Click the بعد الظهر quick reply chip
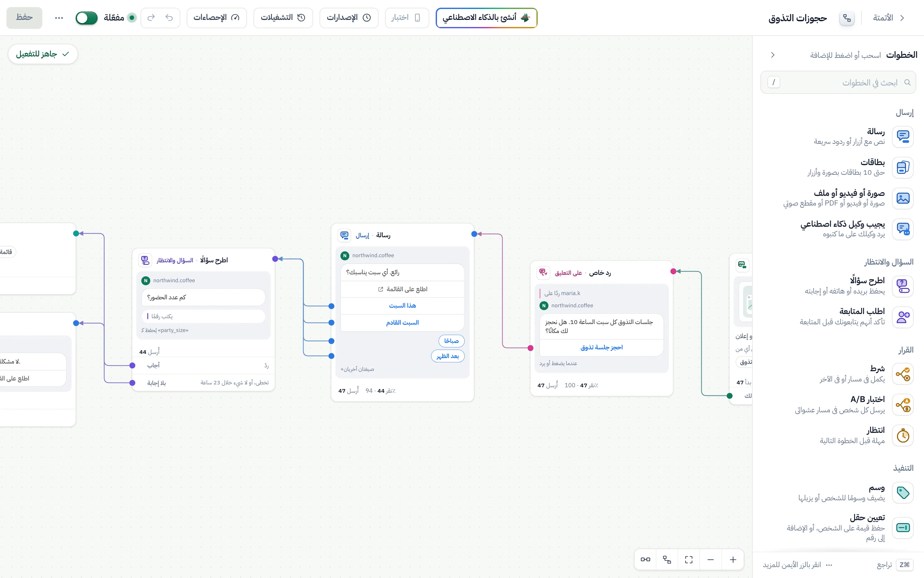Viewport: 924px width, 578px height. coord(448,356)
